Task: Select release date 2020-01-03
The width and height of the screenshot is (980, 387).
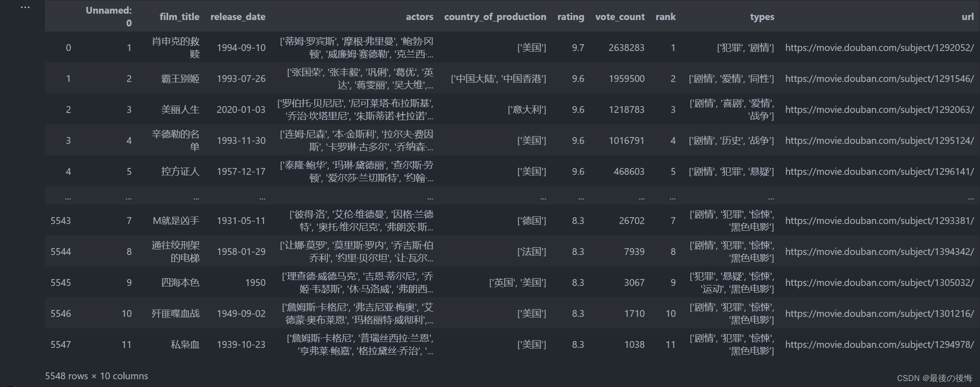Action: (241, 110)
